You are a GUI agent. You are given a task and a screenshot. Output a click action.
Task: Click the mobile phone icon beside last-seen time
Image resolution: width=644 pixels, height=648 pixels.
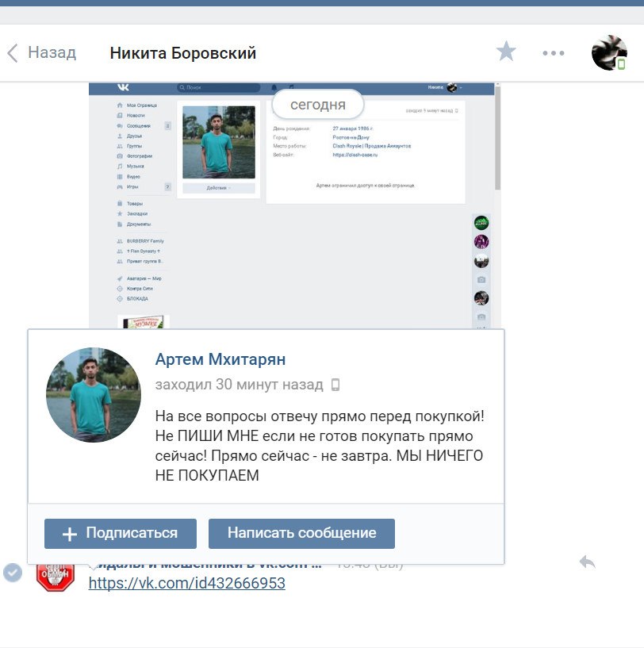(x=335, y=385)
